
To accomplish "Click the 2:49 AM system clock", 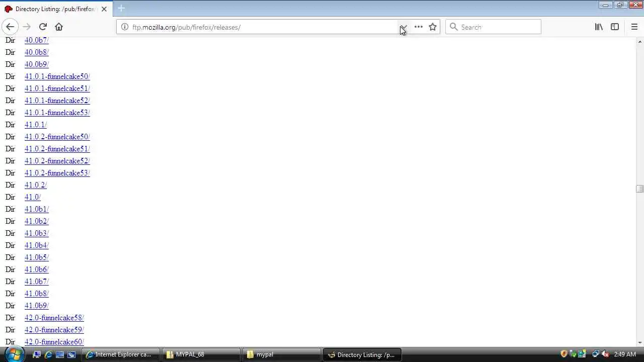I will pos(625,354).
